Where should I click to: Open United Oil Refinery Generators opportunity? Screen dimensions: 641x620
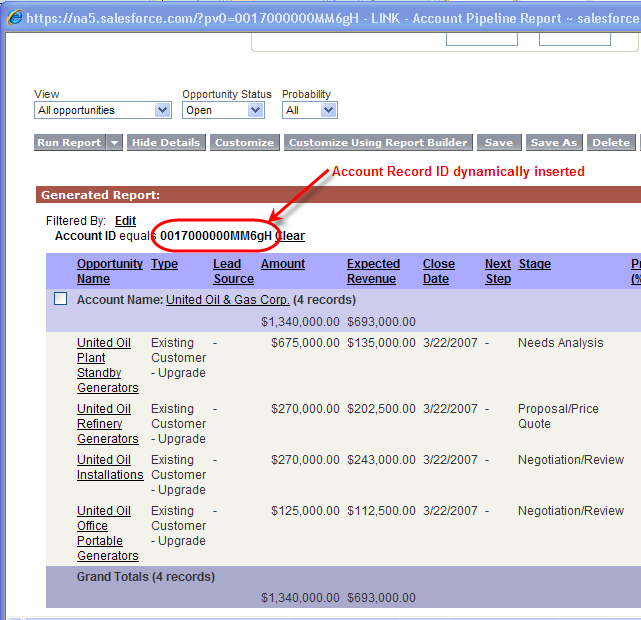[x=108, y=423]
